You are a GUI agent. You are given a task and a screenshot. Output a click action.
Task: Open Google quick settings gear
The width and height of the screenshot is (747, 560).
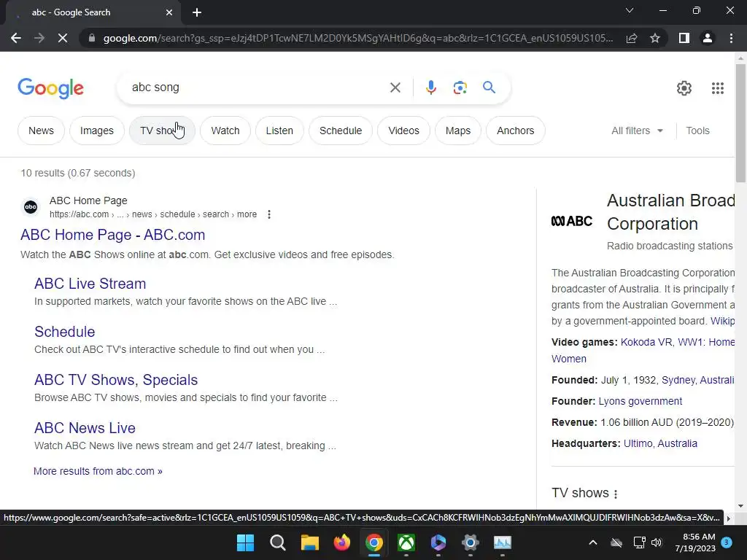point(684,88)
